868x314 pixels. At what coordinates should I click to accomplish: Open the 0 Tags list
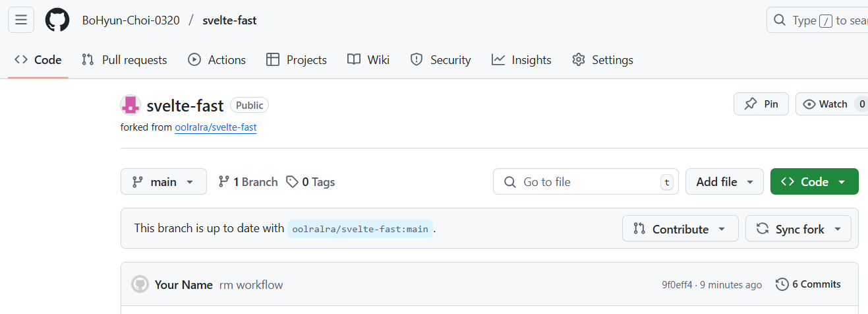(310, 182)
